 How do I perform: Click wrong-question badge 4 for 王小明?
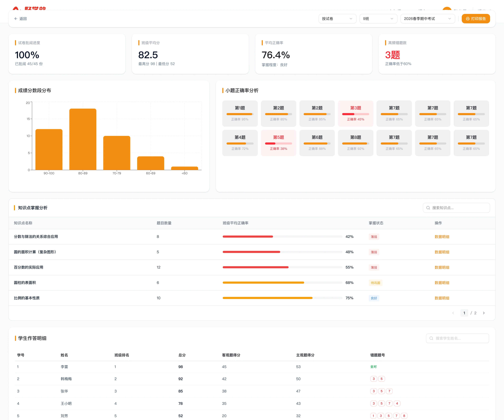(397, 403)
